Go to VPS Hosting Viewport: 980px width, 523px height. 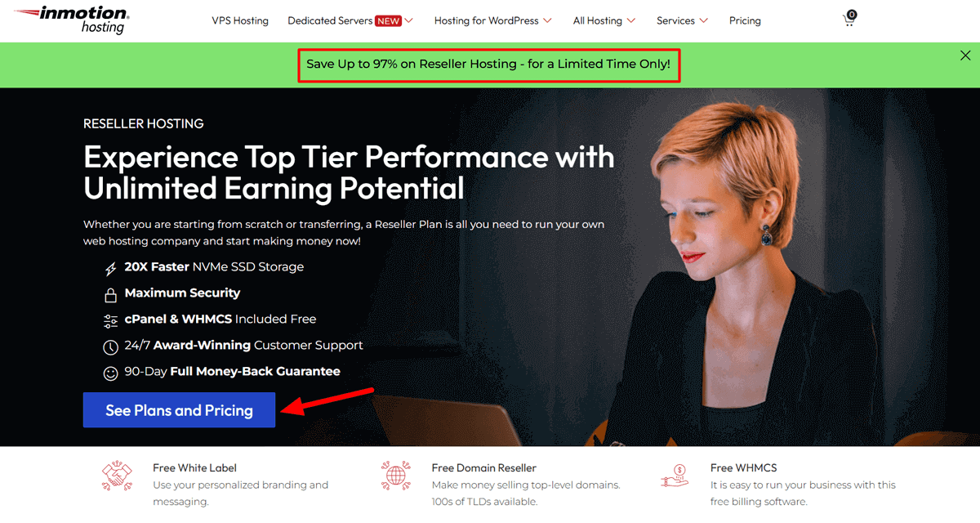240,20
